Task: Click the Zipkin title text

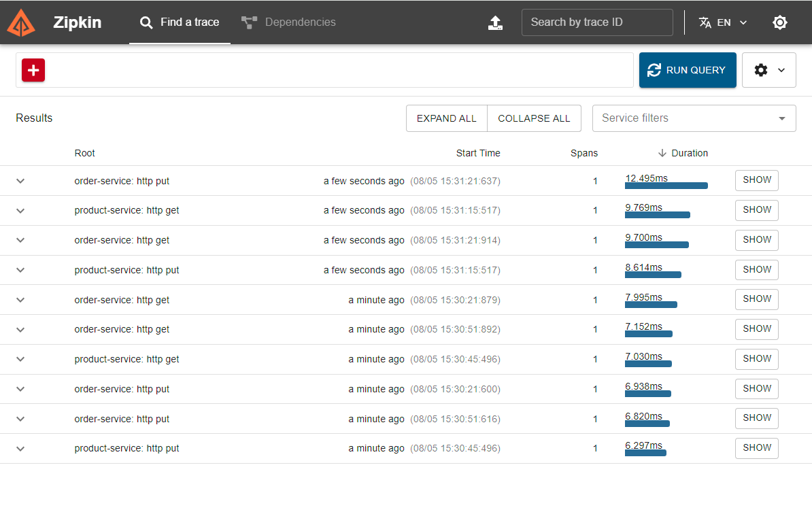Action: click(x=77, y=22)
